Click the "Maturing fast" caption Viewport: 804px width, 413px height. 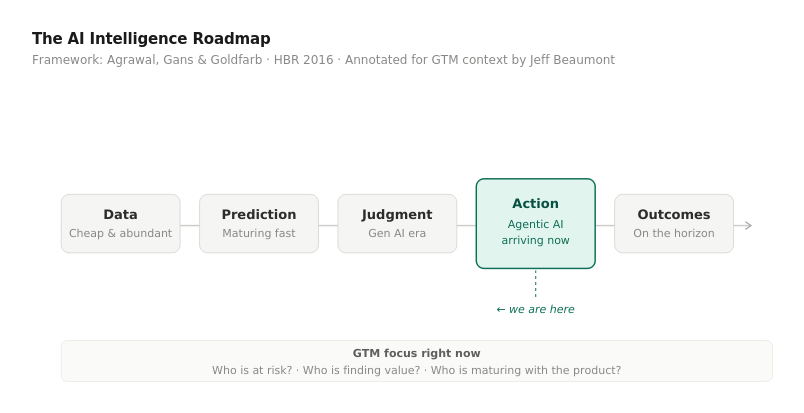coord(259,234)
